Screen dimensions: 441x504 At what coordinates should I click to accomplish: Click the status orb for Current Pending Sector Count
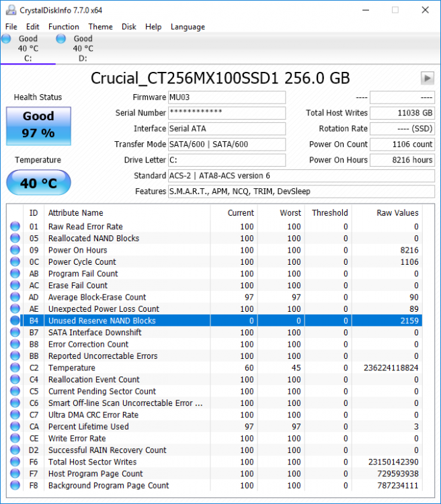[15, 391]
